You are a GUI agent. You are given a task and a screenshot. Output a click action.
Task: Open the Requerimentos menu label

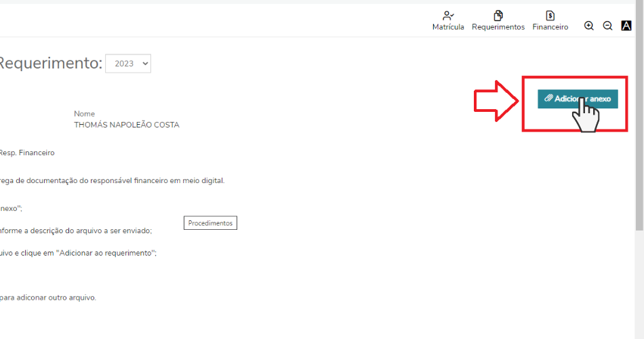tap(498, 27)
